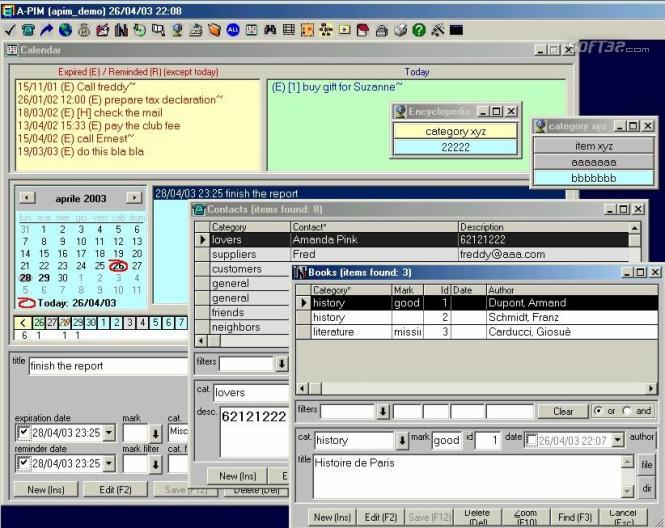665x528 pixels.
Task: Click the printer toolbar icon
Action: (400, 30)
